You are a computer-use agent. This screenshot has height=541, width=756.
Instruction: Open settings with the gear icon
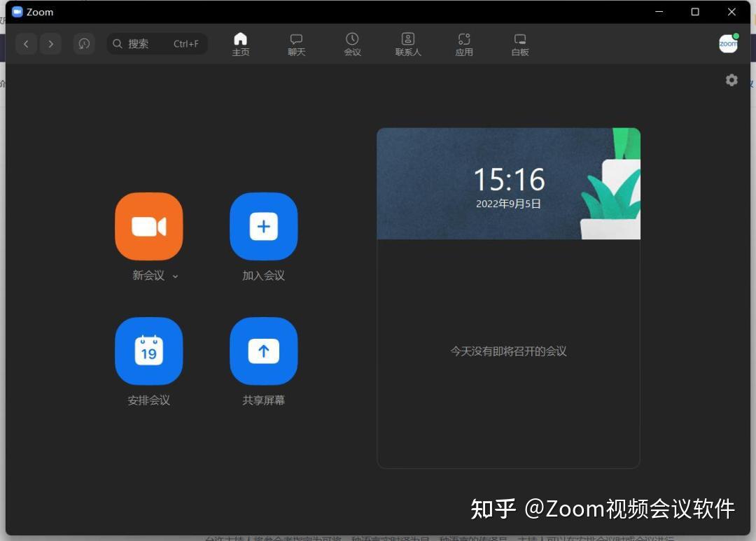(732, 80)
